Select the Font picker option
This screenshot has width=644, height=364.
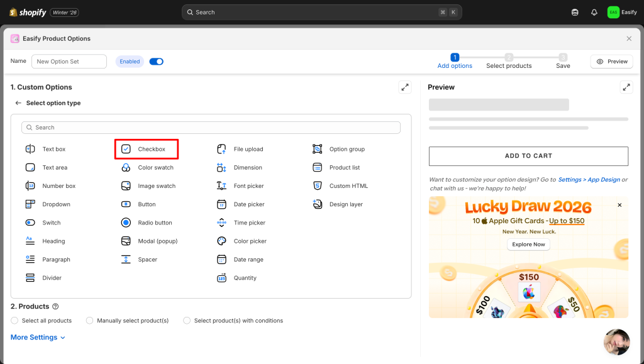pyautogui.click(x=248, y=186)
